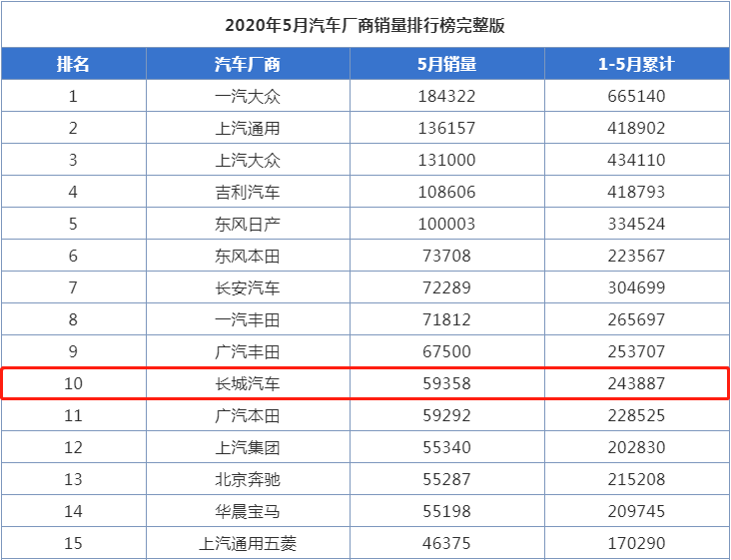Select May sales value 72289
731x560 pixels.
pos(447,287)
